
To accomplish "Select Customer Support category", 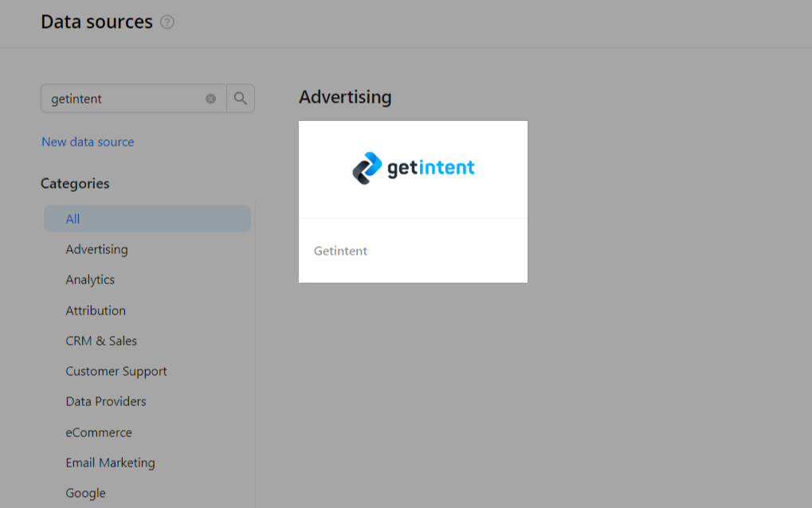I will [116, 371].
